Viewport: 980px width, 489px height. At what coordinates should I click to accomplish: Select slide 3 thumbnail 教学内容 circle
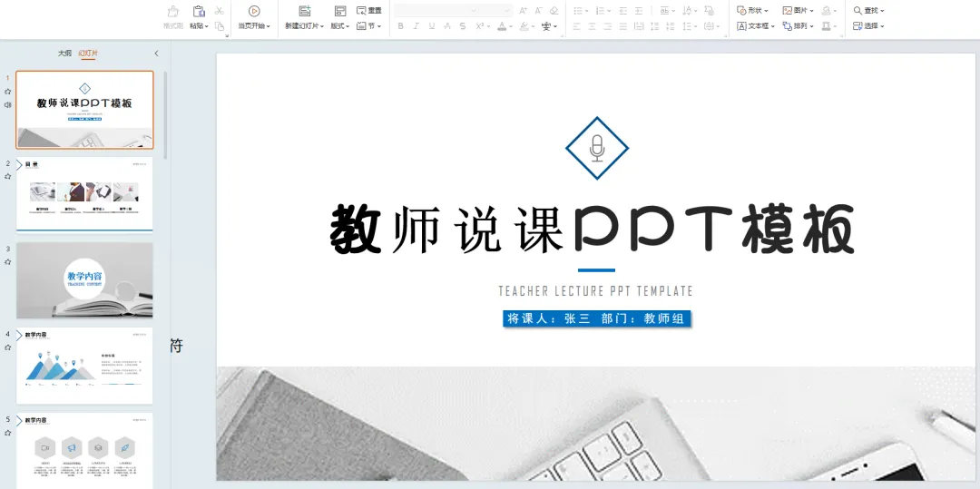(x=84, y=280)
